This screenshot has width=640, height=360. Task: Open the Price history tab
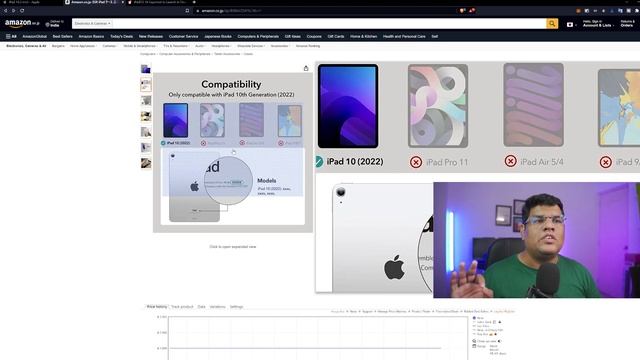tap(157, 307)
